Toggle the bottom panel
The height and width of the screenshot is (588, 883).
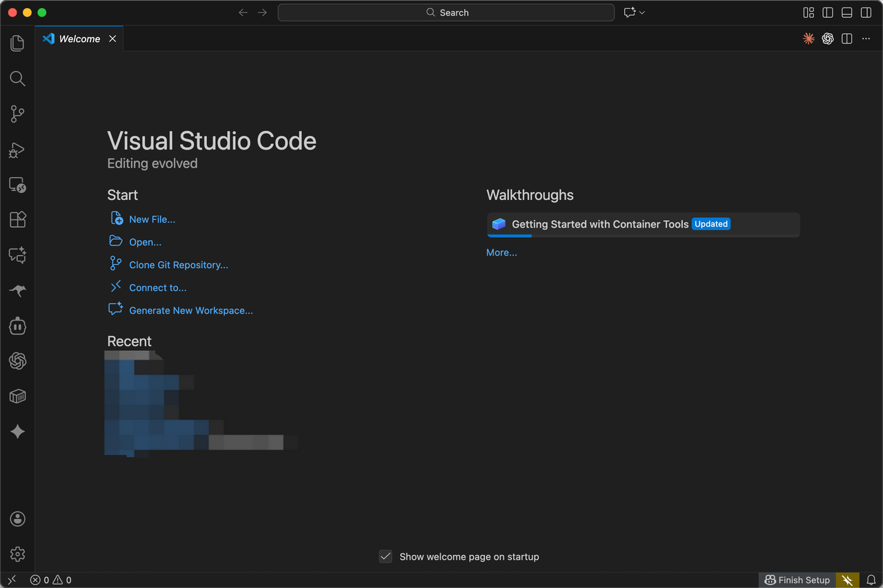(846, 12)
